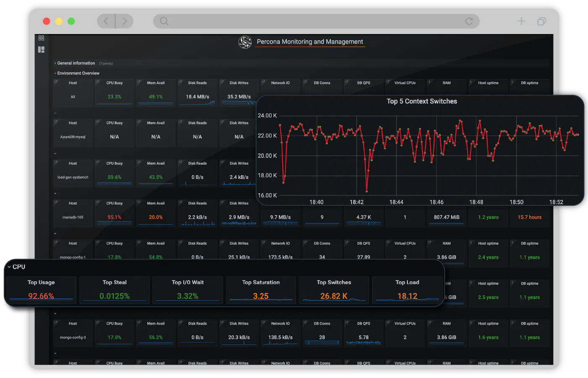Click the info icon on mongo-config-3's DB uptime panel
This screenshot has height=378, width=588.
pos(512,323)
